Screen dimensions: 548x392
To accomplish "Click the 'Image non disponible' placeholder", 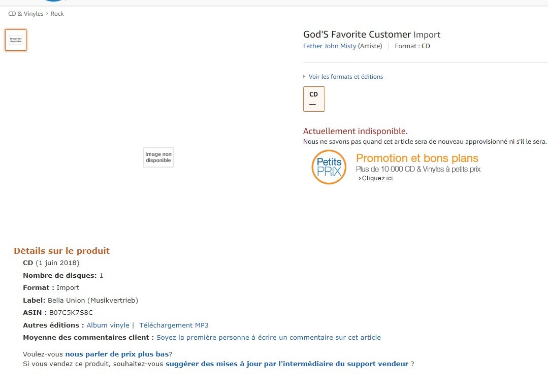I will (158, 157).
